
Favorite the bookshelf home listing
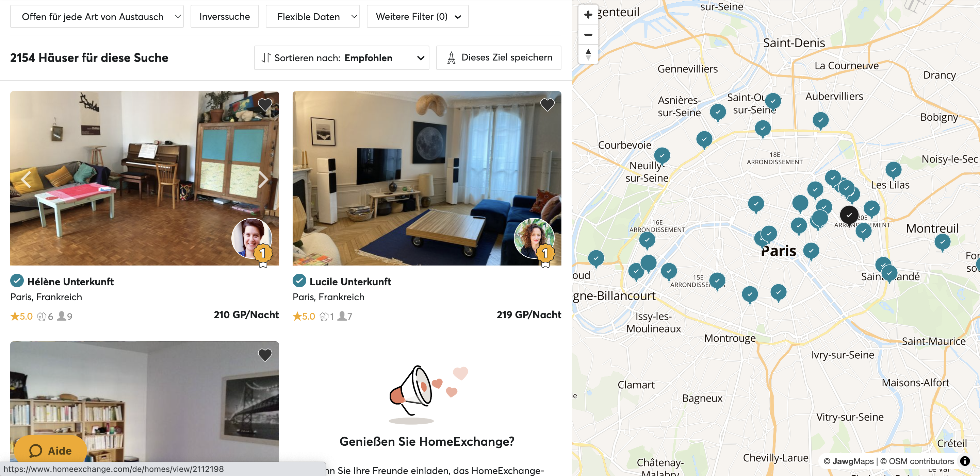265,355
